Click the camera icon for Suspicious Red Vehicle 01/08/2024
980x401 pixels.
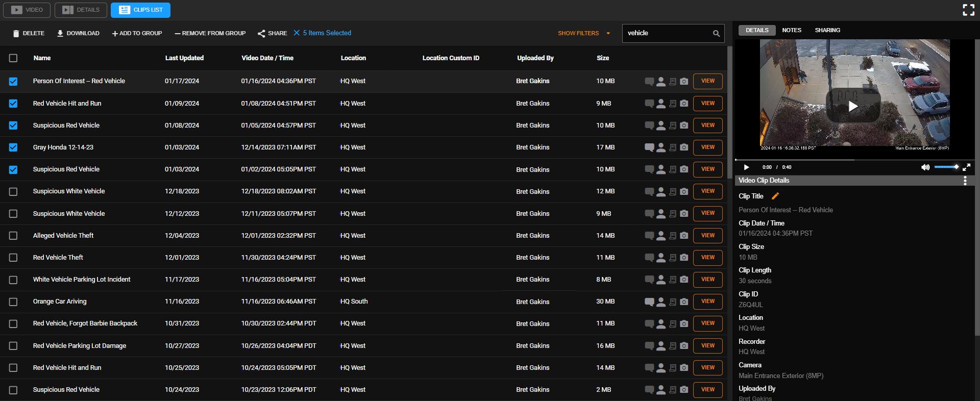click(x=684, y=126)
